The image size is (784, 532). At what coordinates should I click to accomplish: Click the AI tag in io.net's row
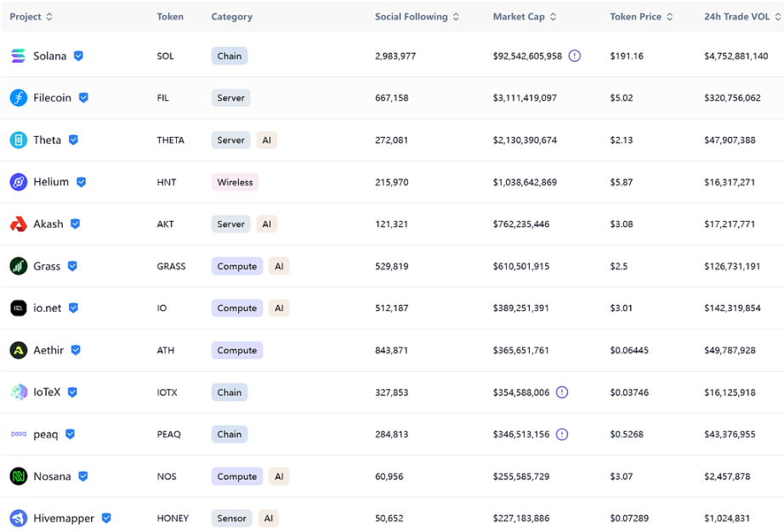tap(279, 308)
